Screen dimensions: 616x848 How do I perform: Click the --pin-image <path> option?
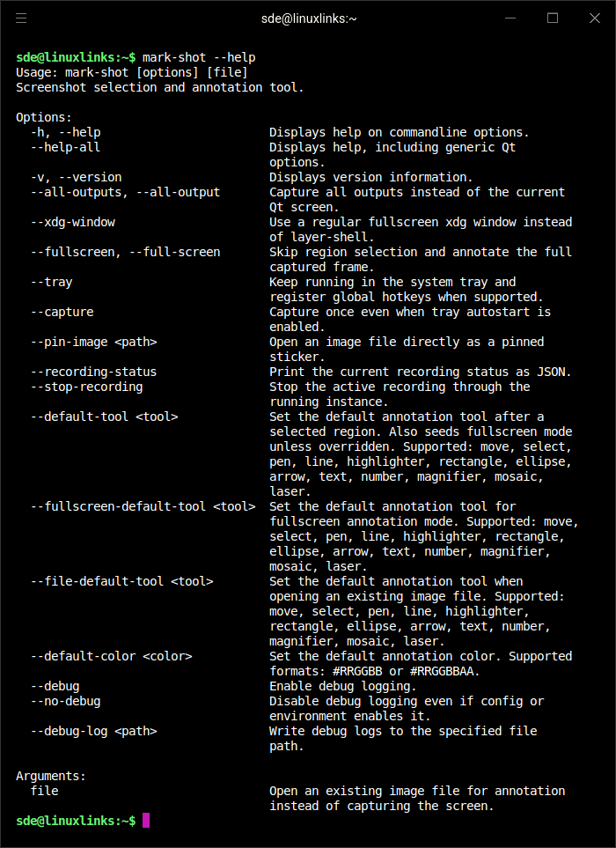coord(93,342)
